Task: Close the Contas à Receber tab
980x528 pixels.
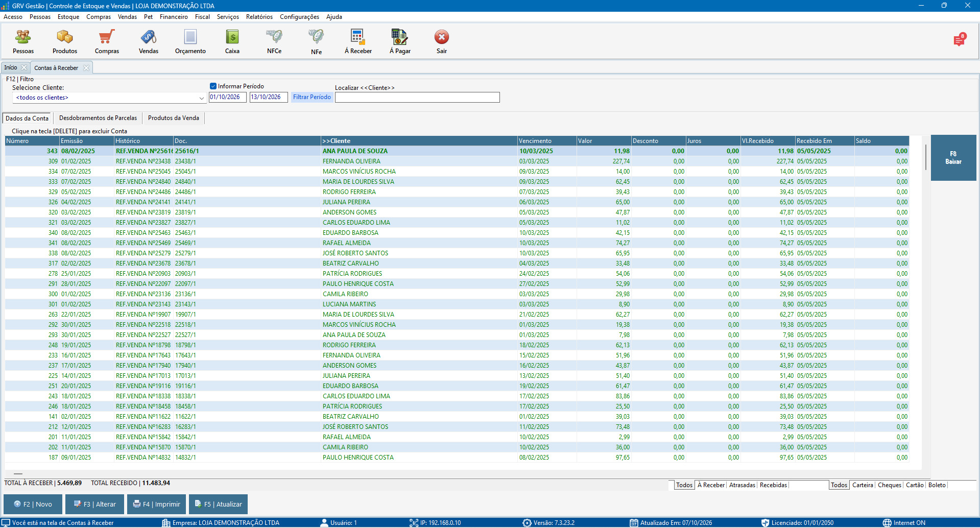Action: [86, 68]
